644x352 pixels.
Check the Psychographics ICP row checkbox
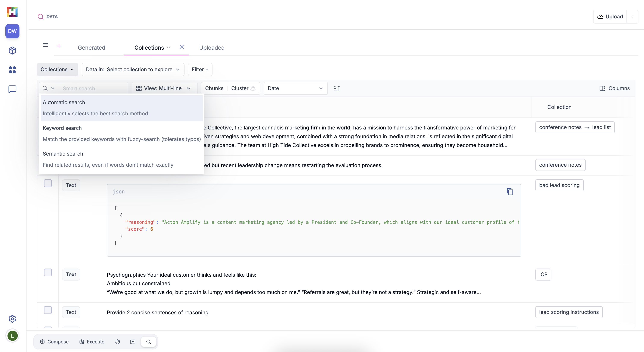pos(48,272)
